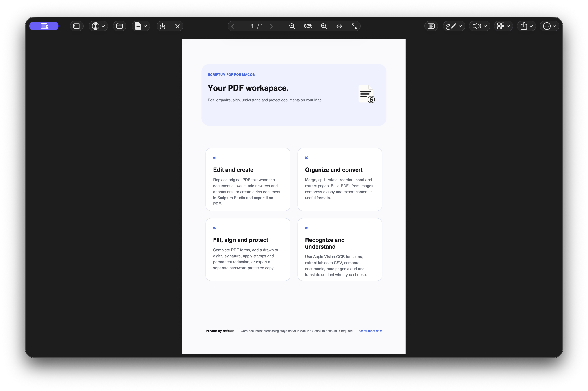The width and height of the screenshot is (588, 391).
Task: Enter full screen with diagonal arrows icon
Action: (354, 26)
